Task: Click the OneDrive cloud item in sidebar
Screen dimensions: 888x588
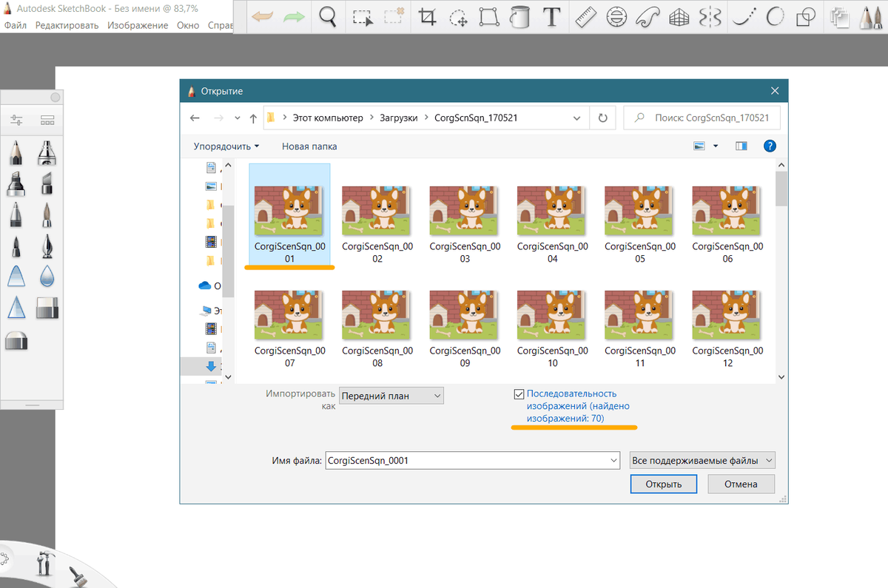Action: 209,285
